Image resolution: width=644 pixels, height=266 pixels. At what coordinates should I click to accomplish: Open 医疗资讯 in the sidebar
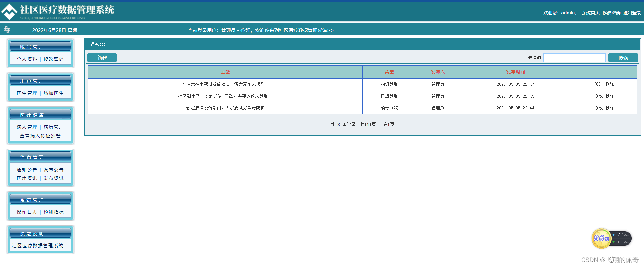(27, 178)
